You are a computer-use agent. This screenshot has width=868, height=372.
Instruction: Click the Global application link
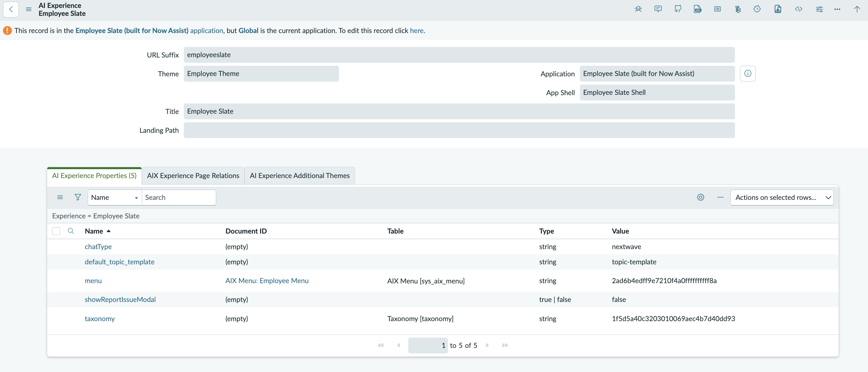click(248, 30)
